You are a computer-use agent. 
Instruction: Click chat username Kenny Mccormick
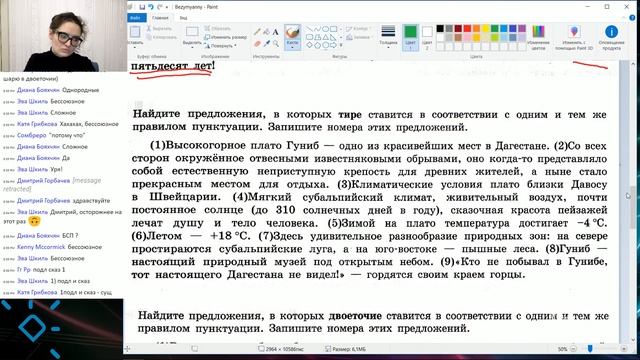tap(41, 247)
